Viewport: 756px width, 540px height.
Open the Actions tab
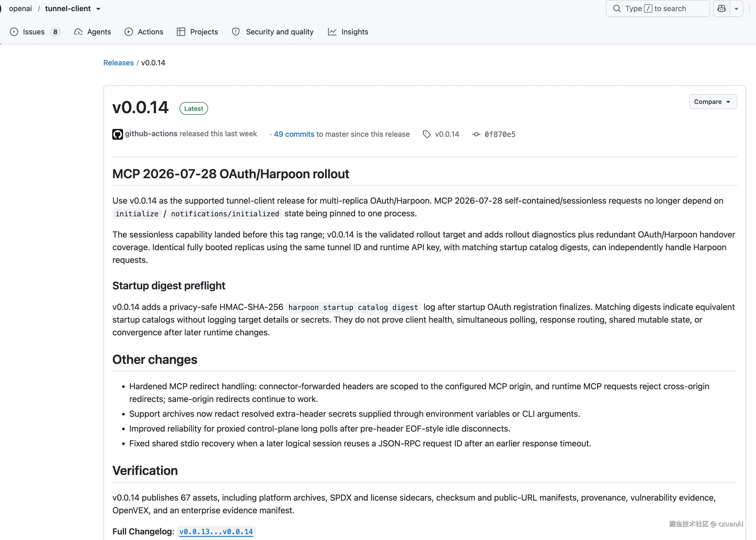[x=144, y=32]
